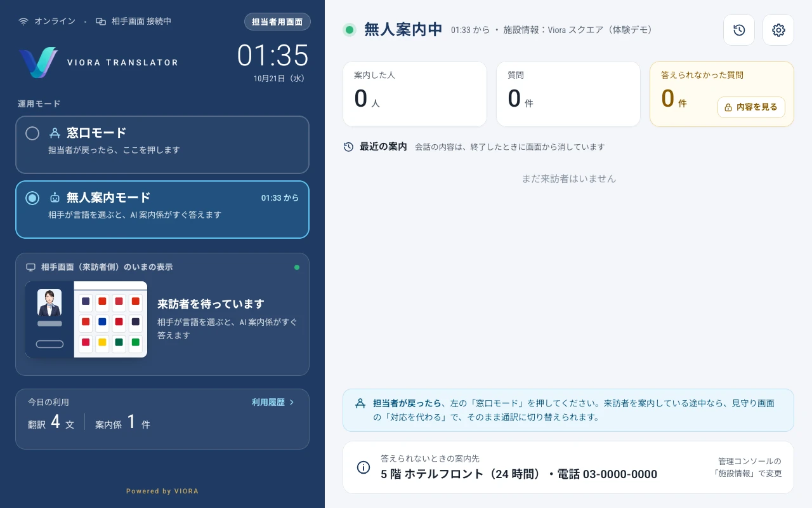This screenshot has height=508, width=812.
Task: Select the 窓口モード radio button
Action: point(32,133)
